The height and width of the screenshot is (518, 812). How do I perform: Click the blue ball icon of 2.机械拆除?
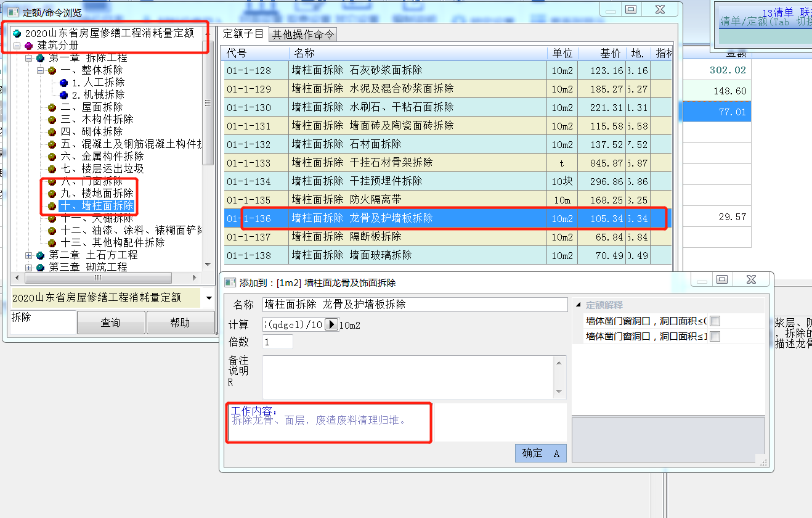pyautogui.click(x=64, y=94)
